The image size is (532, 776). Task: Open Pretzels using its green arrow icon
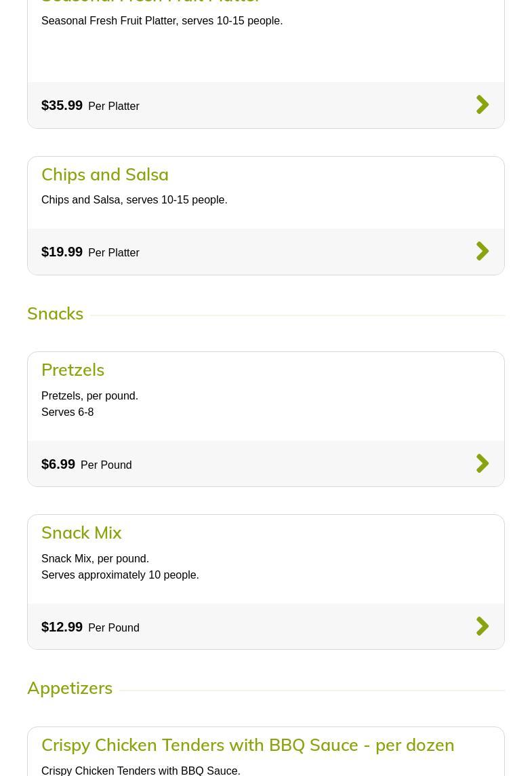coord(483,463)
